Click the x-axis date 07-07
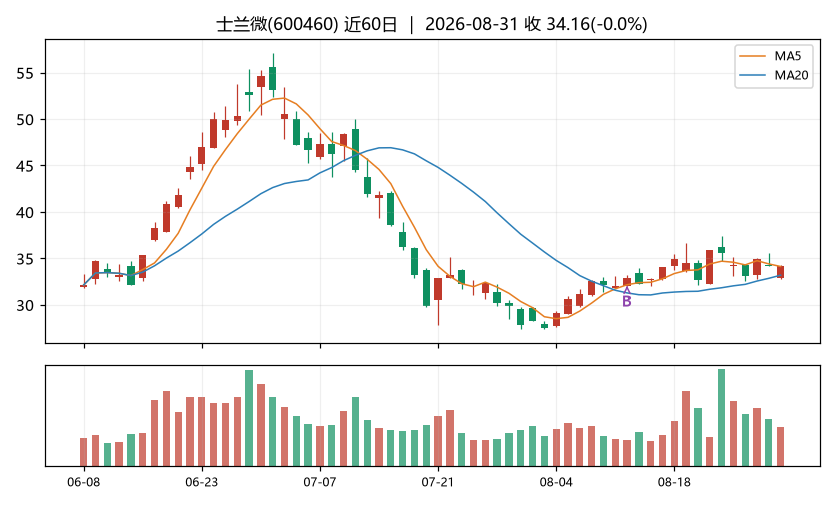Image resolution: width=836 pixels, height=506 pixels. 320,483
